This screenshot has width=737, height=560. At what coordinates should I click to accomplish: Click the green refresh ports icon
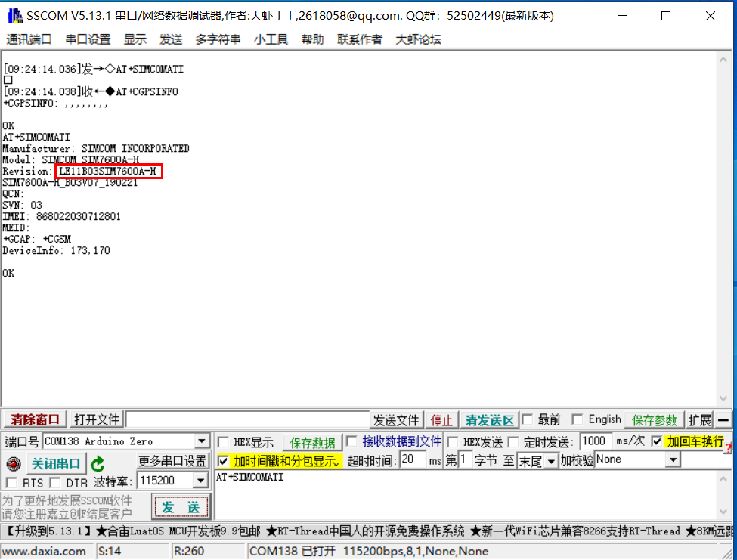point(98,464)
